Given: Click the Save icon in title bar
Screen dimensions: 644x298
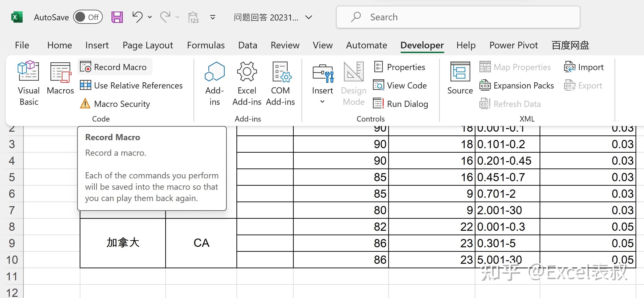Looking at the screenshot, I should pos(117,17).
